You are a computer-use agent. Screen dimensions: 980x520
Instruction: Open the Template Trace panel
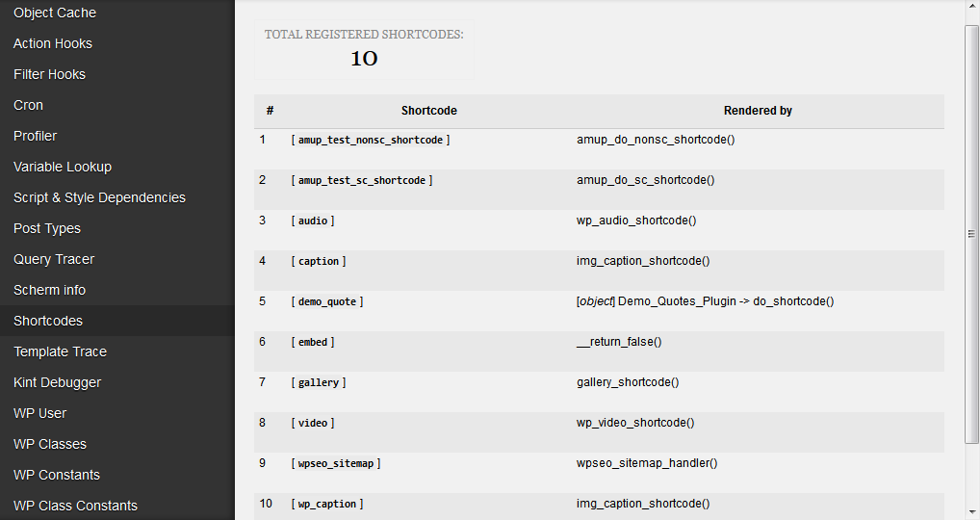click(60, 351)
